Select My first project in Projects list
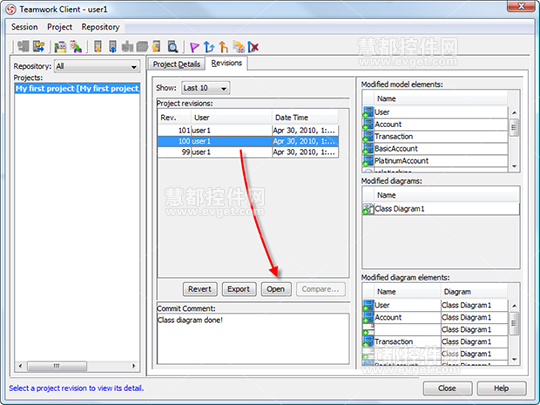540x405 pixels. [77, 89]
